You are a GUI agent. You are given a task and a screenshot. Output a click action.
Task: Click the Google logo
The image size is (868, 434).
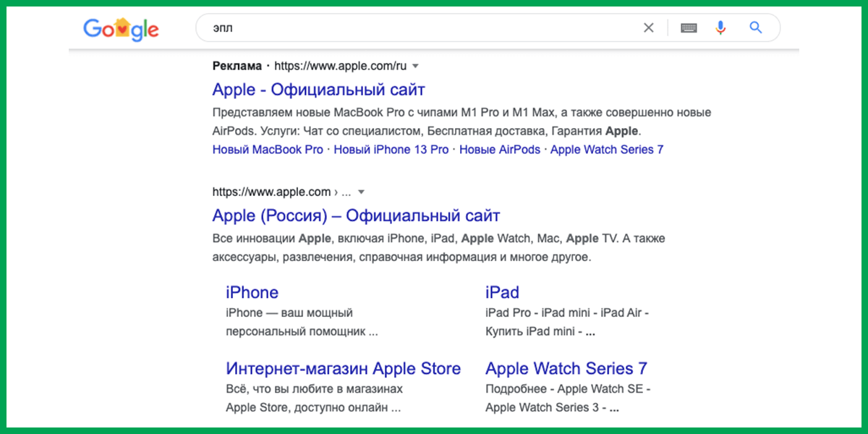click(x=121, y=29)
